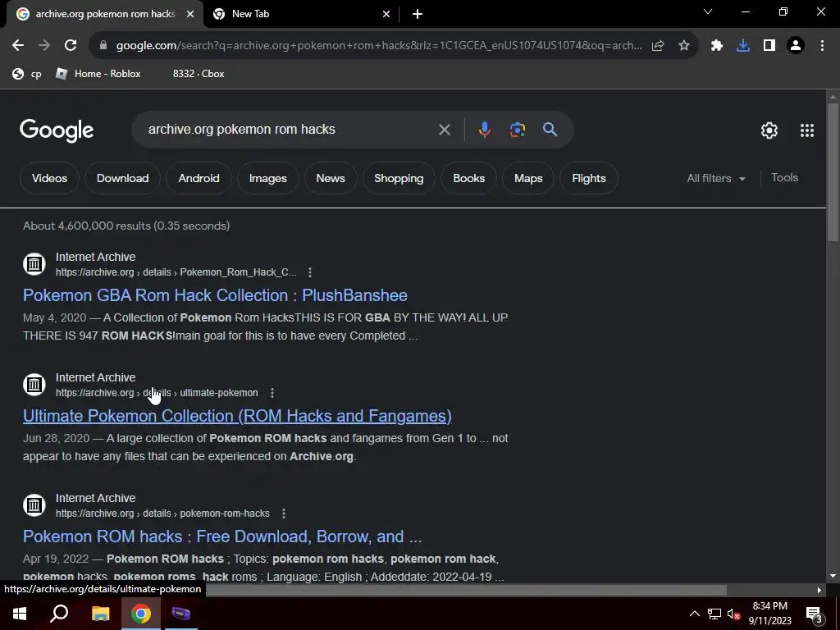
Task: Open the purple app in taskbar
Action: click(x=180, y=614)
